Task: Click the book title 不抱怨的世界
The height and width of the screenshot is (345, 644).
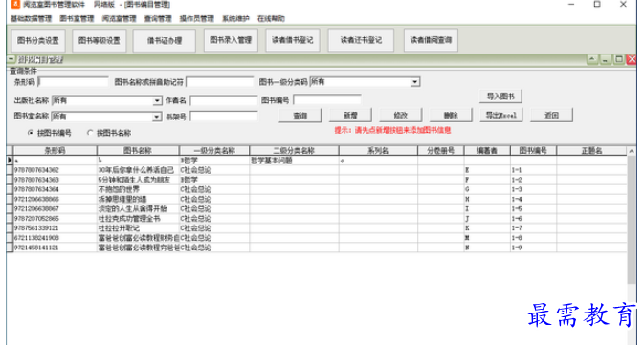Action: (x=138, y=189)
